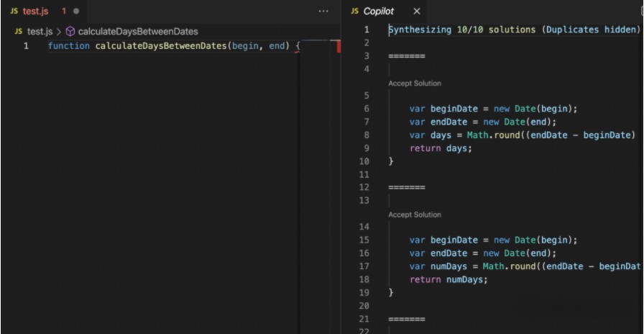Click the red error marker in test.js overview ruler
Viewport: 644px width, 334px height.
[338, 46]
